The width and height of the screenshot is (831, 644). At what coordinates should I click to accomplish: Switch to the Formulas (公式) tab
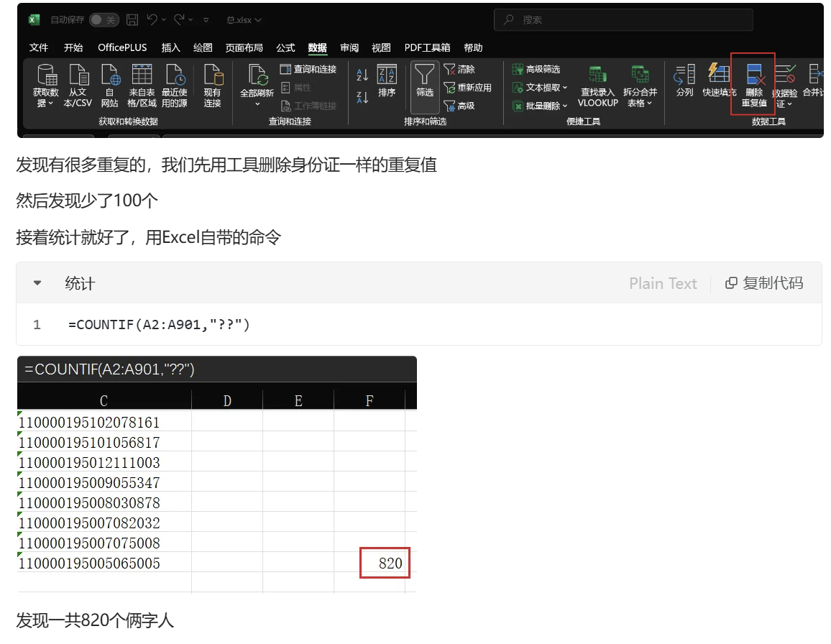tap(285, 47)
